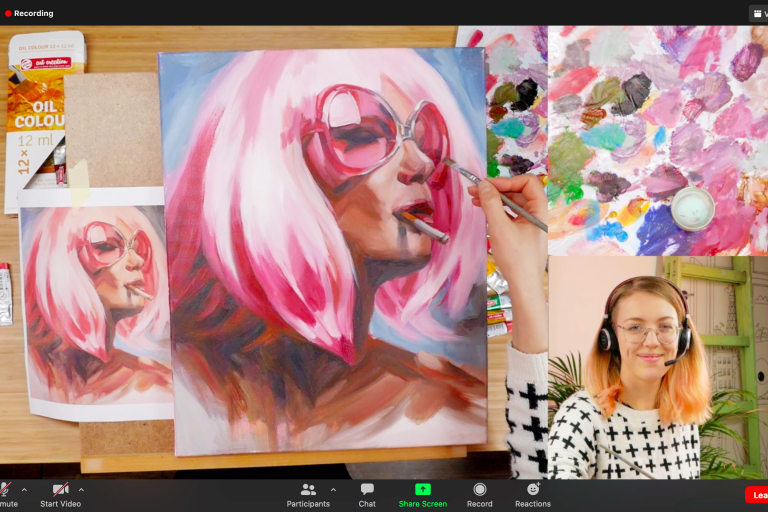This screenshot has width=768, height=512.
Task: Click the 'Start Video' label text
Action: (61, 504)
